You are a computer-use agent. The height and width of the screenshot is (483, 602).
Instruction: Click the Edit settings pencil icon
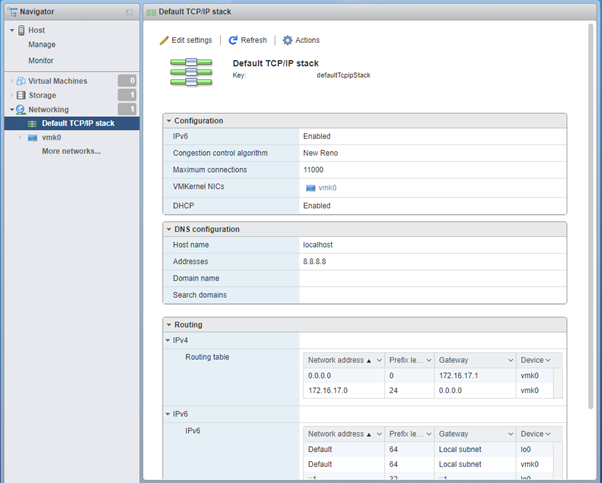click(164, 40)
